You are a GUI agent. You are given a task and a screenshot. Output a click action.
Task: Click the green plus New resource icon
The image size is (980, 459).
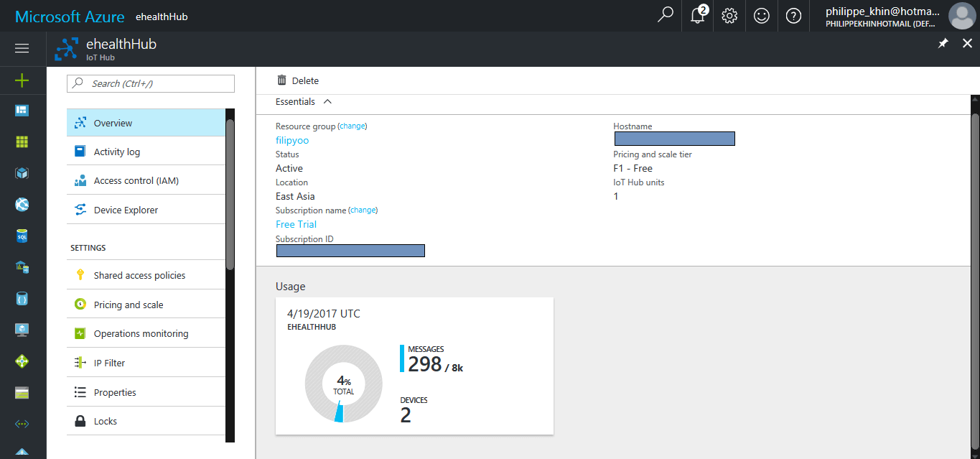pos(22,80)
